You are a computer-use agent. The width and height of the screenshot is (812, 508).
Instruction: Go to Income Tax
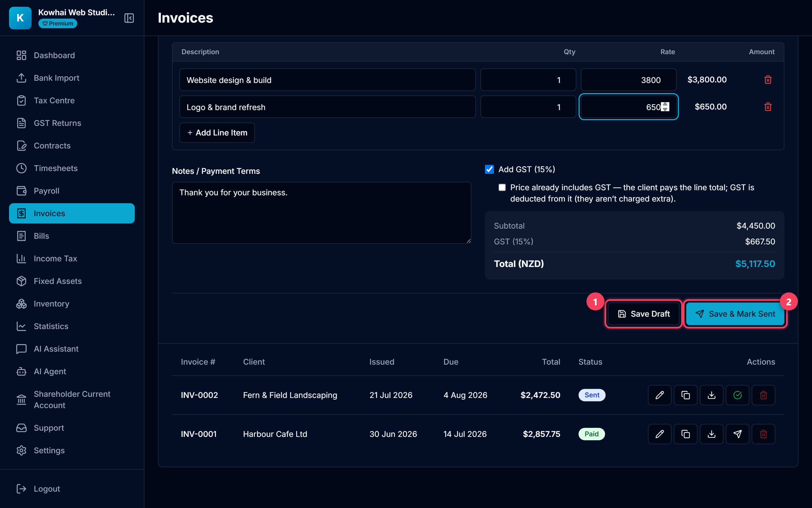tap(72, 258)
